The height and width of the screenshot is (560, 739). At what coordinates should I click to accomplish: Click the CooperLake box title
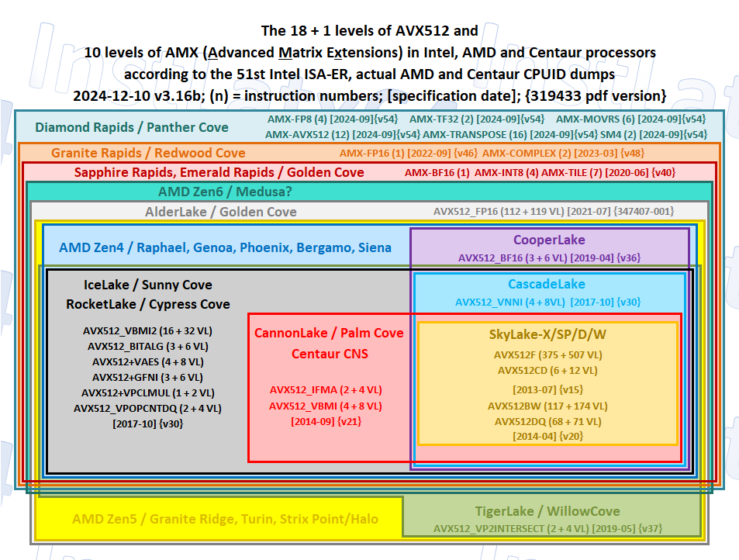click(x=549, y=240)
